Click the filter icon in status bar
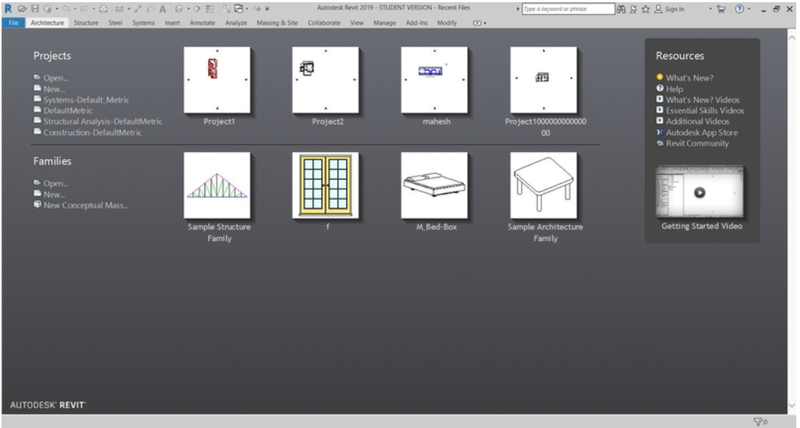 (x=760, y=422)
